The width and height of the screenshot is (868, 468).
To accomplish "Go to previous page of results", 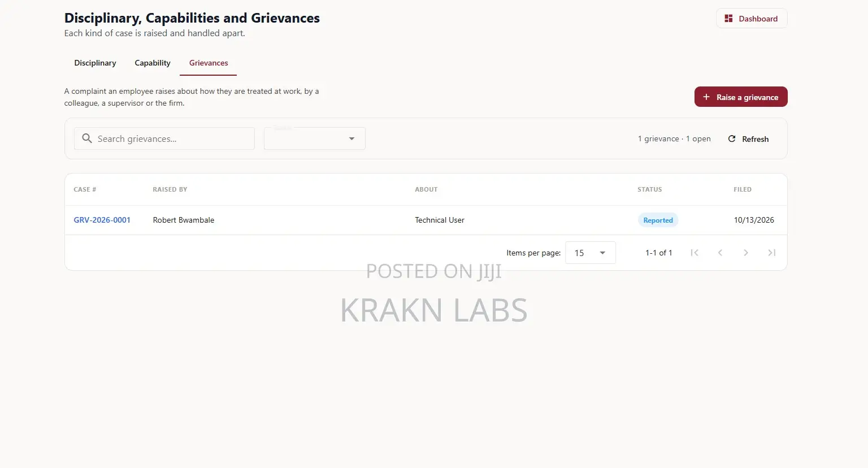I will [x=720, y=253].
